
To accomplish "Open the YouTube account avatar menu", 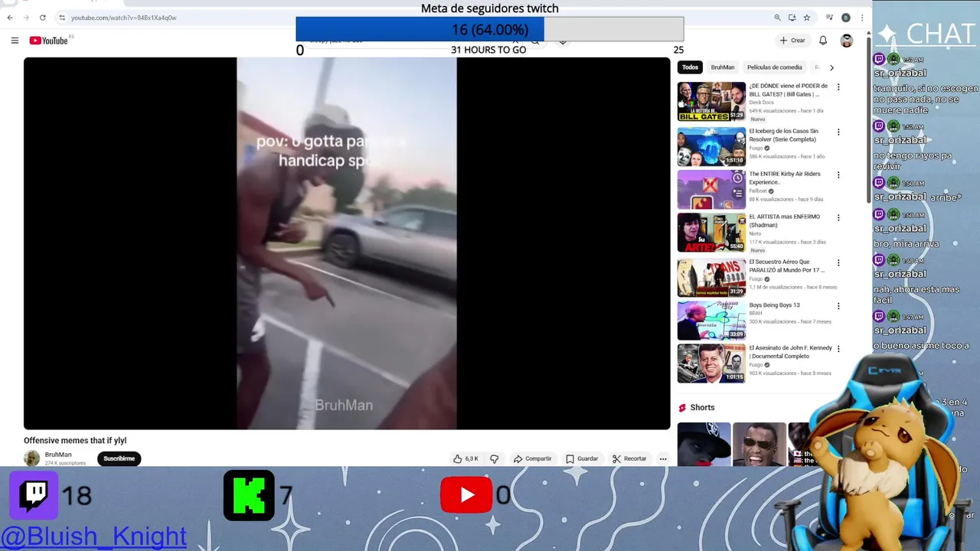I will 846,41.
